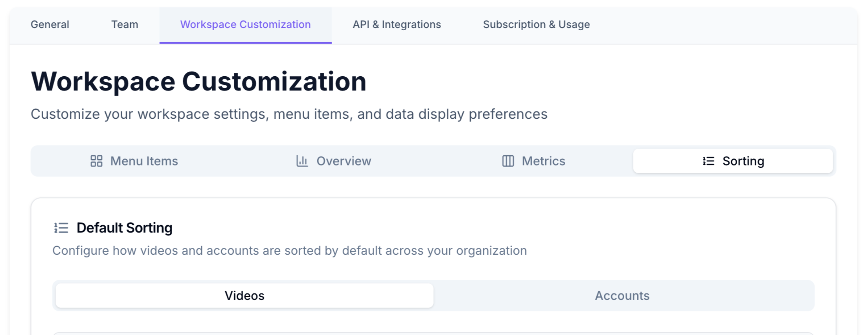
Task: Open the General settings tab
Action: 50,25
